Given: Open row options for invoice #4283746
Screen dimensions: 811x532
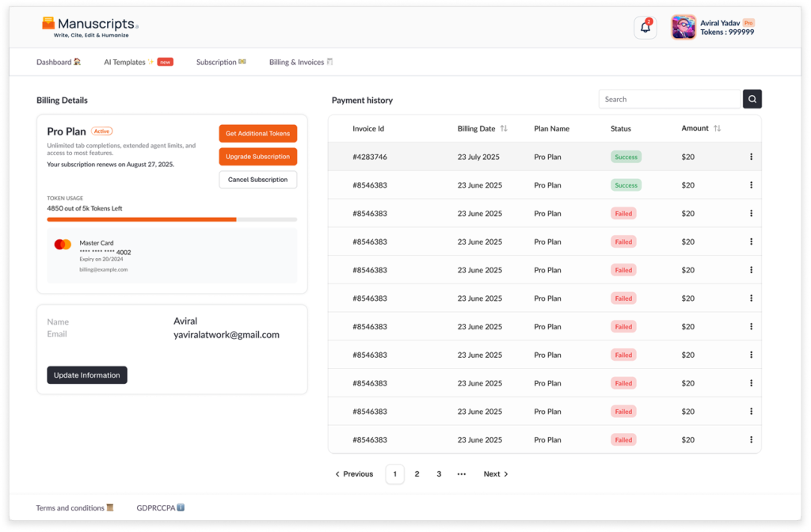Looking at the screenshot, I should pos(751,157).
